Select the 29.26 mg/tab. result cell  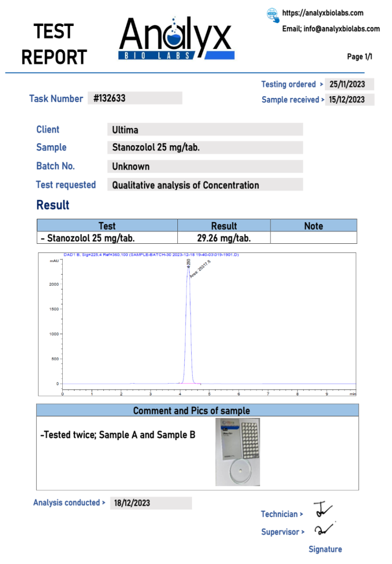tap(224, 238)
